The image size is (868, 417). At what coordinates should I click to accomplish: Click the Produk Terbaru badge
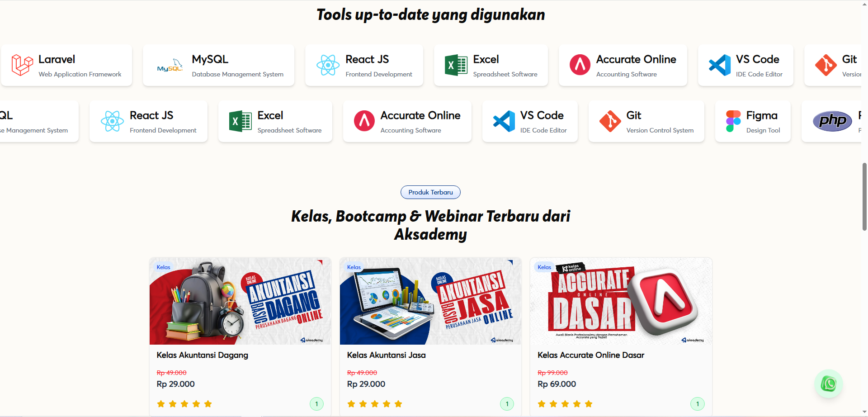[430, 192]
